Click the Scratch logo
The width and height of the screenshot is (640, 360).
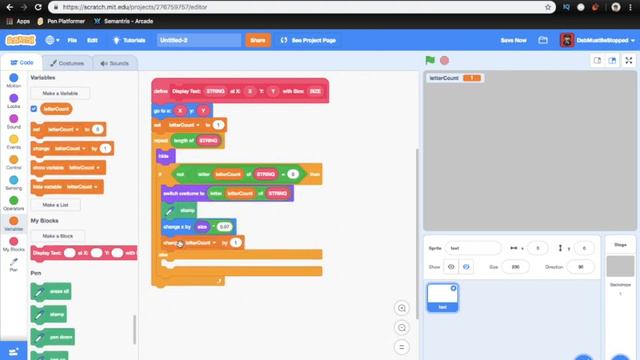pos(20,40)
